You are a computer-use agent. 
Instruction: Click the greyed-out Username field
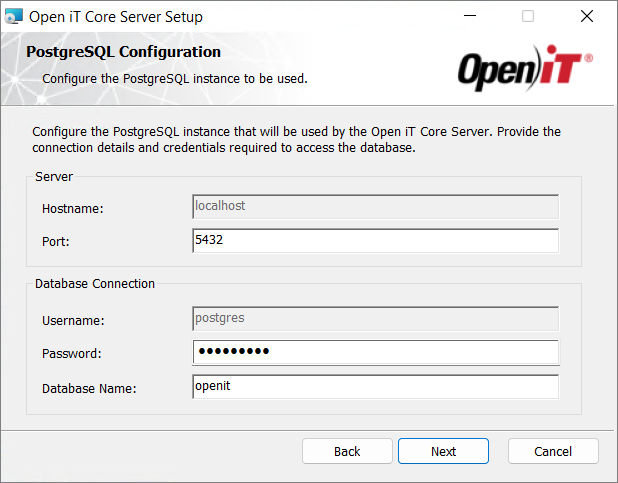(x=376, y=319)
